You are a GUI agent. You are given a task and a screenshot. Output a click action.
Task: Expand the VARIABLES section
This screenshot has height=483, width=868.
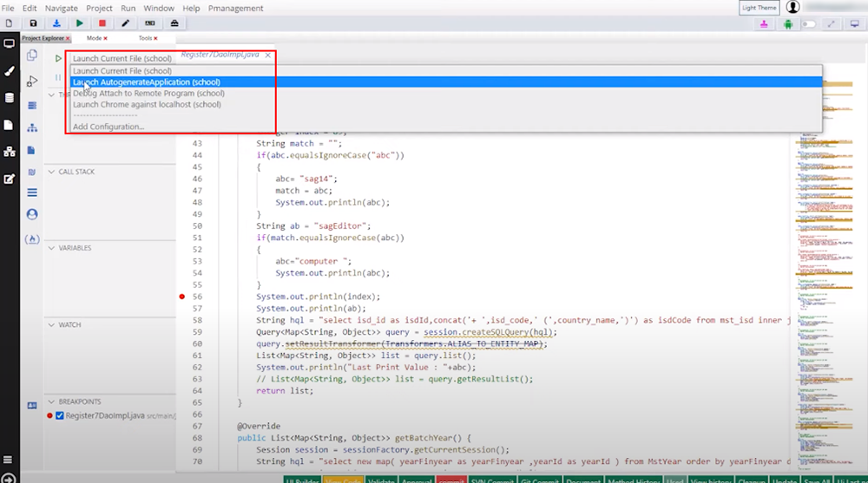tap(51, 248)
